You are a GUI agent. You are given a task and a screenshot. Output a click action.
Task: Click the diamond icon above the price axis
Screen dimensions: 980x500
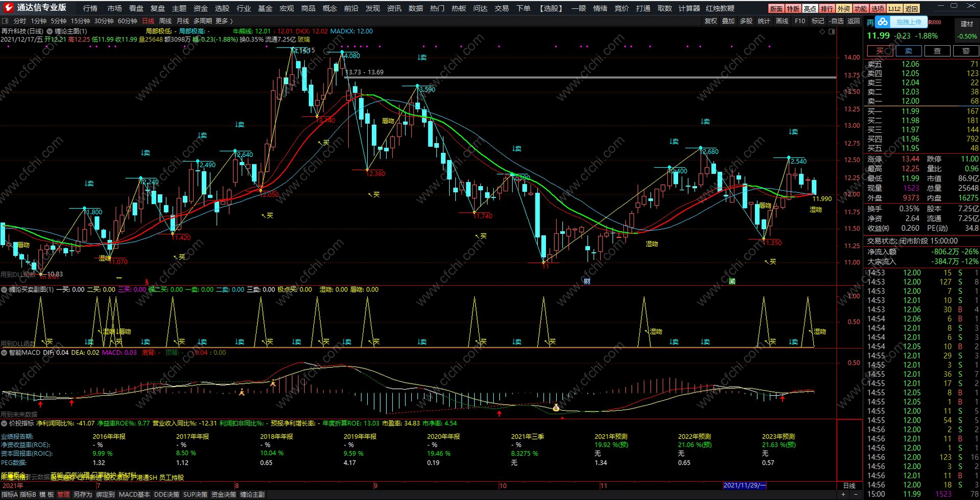[x=822, y=32]
